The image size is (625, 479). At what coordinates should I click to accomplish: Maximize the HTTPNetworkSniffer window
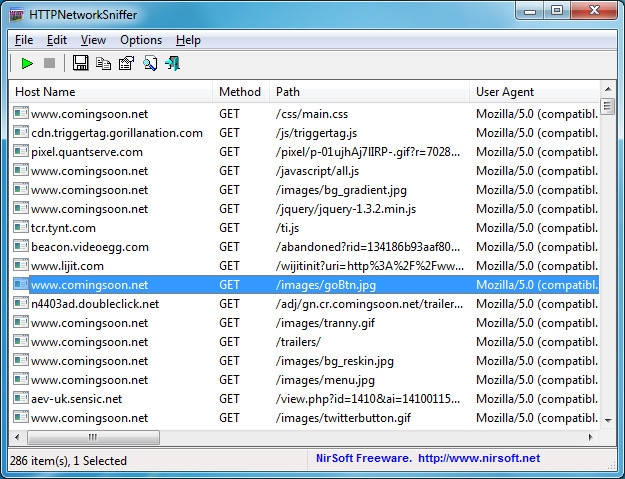point(557,10)
